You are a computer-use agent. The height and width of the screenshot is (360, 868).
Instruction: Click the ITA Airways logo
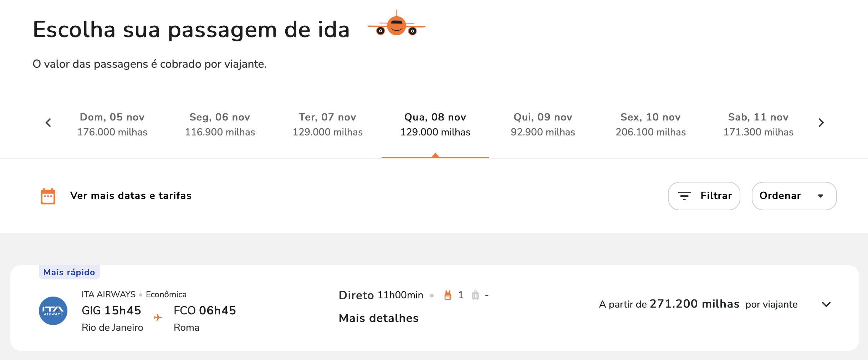coord(53,311)
